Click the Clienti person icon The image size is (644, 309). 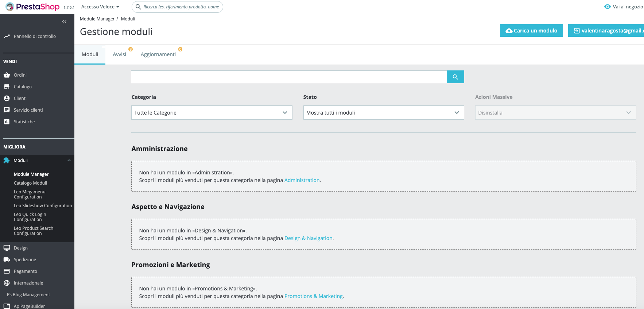tap(7, 98)
